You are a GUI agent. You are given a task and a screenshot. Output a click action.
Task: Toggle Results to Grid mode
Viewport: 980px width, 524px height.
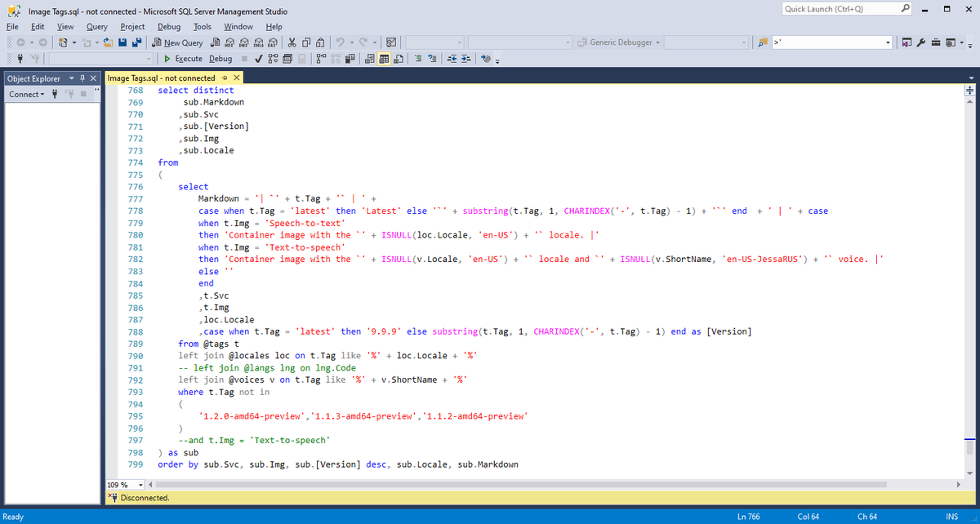pyautogui.click(x=384, y=59)
